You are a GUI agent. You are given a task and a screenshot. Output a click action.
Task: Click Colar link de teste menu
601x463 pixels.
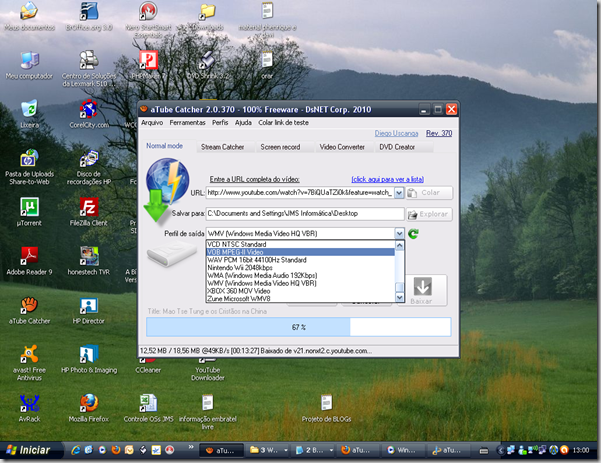coord(283,123)
